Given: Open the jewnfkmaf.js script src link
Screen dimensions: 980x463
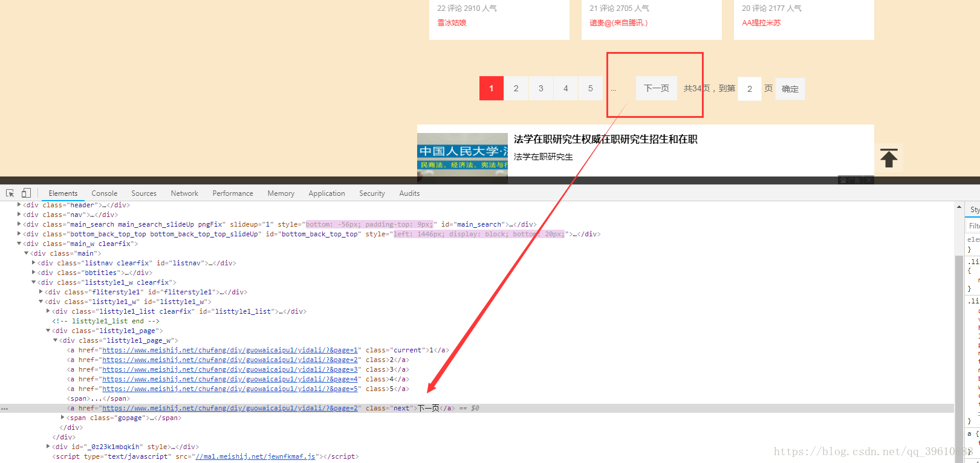Looking at the screenshot, I should pyautogui.click(x=255, y=456).
